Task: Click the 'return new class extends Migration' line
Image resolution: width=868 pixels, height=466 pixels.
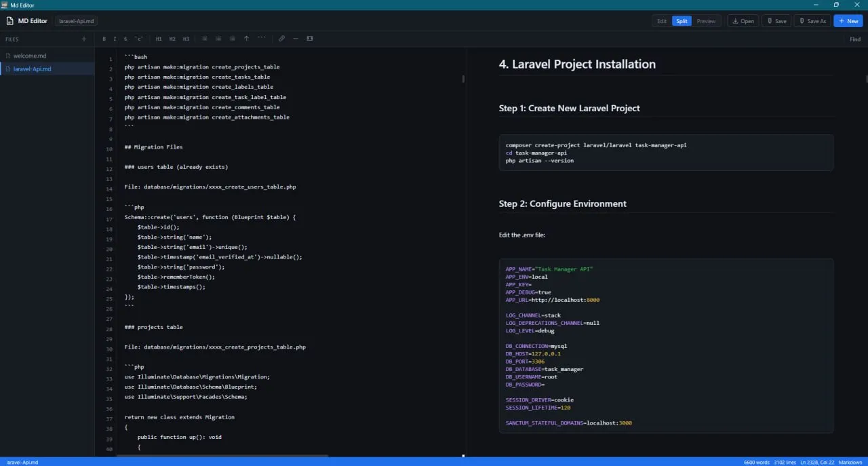Action: 179,417
